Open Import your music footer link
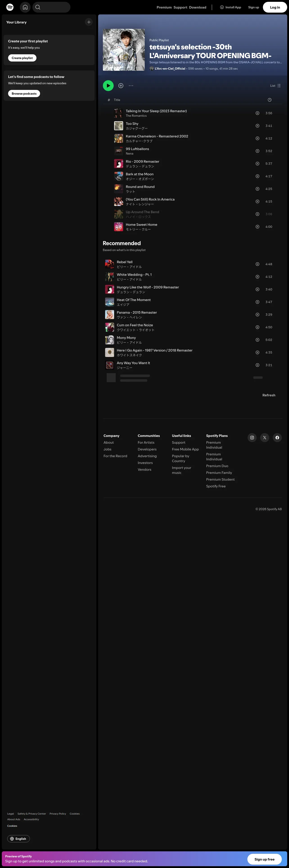289x868 pixels. 181,470
